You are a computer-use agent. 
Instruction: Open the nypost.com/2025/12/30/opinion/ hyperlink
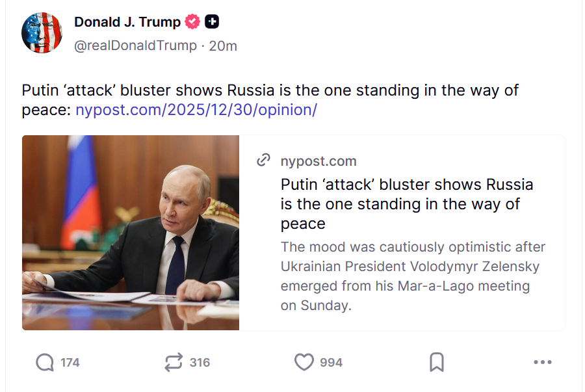click(x=196, y=110)
